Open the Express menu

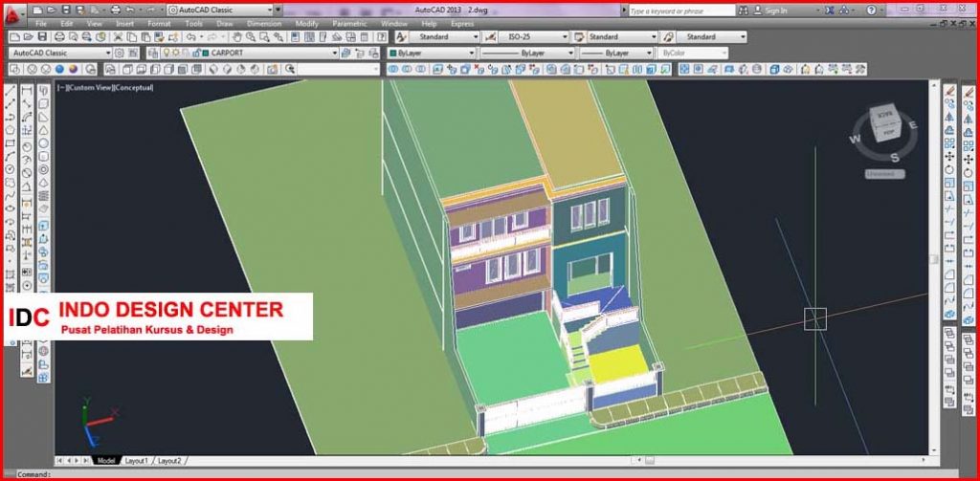click(462, 24)
